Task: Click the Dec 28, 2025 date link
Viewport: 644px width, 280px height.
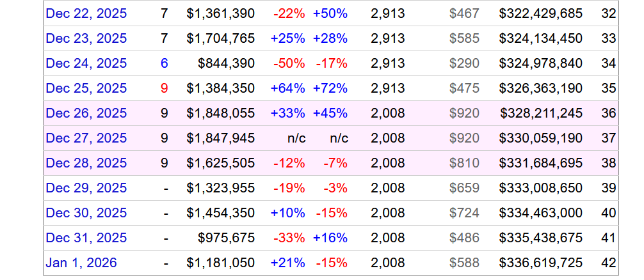Action: (x=86, y=163)
